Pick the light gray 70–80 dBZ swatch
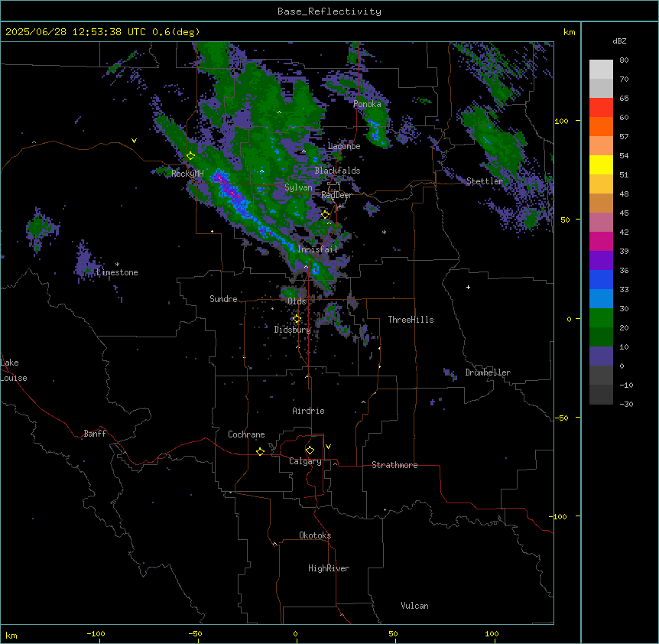 pos(601,69)
